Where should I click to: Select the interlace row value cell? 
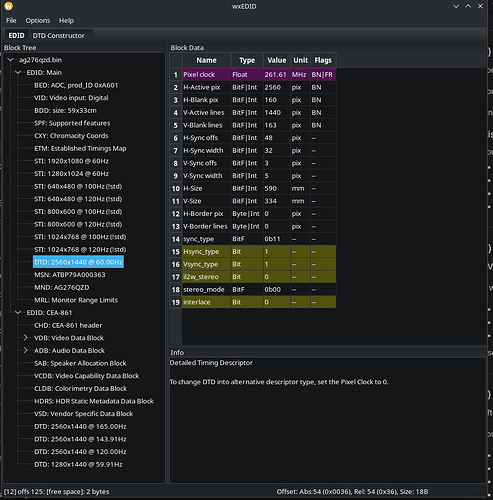(x=277, y=302)
